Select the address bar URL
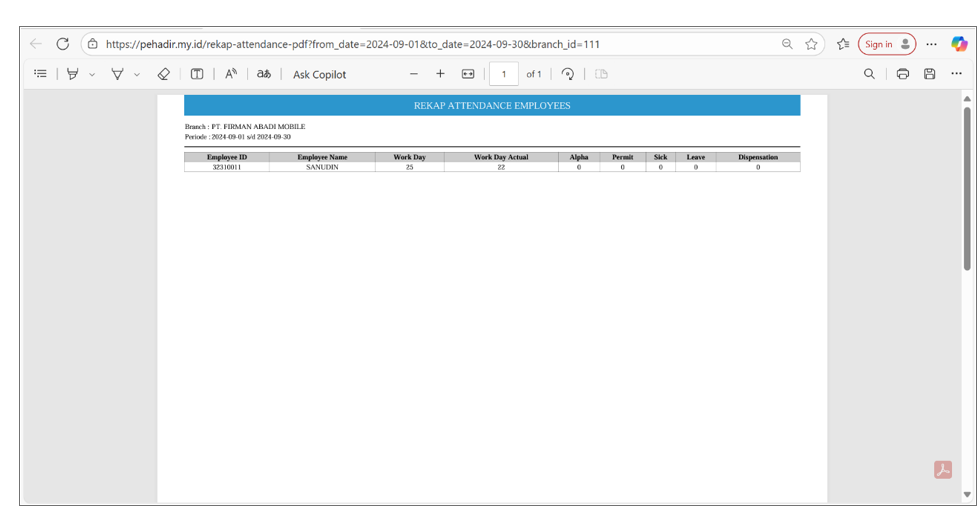The width and height of the screenshot is (980, 512). tap(352, 44)
